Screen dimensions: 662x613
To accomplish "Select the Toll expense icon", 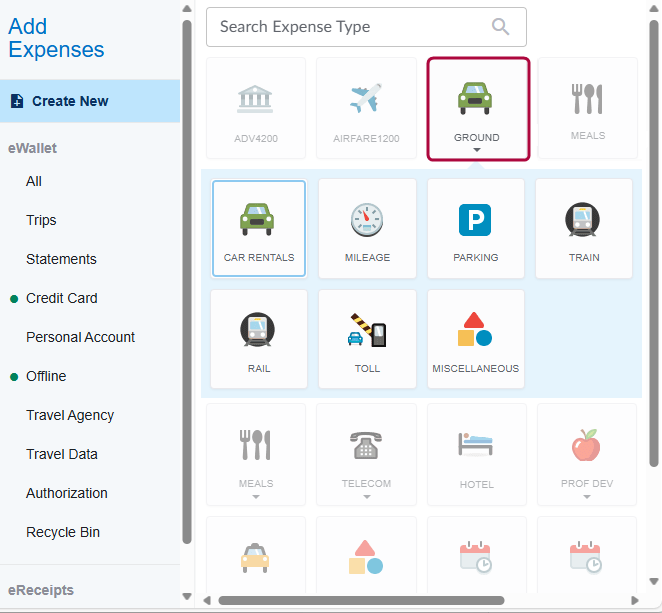I will (367, 330).
